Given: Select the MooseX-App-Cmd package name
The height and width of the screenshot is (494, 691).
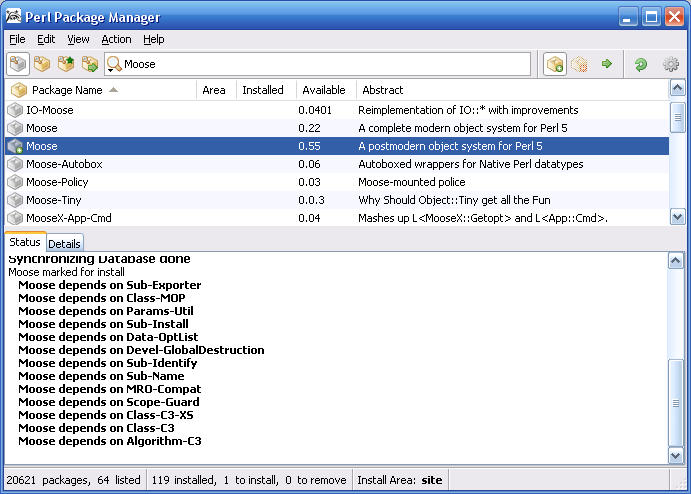Looking at the screenshot, I should click(x=69, y=218).
